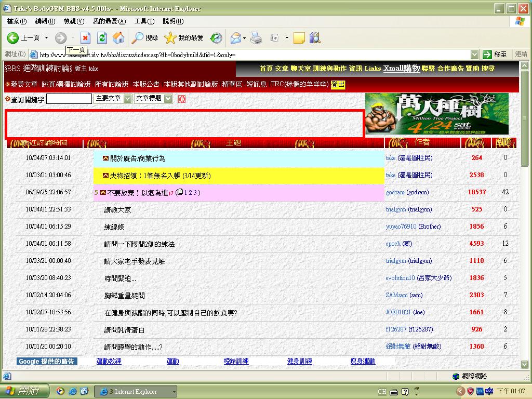Click the keyword search input field
The height and width of the screenshot is (399, 532).
click(69, 99)
